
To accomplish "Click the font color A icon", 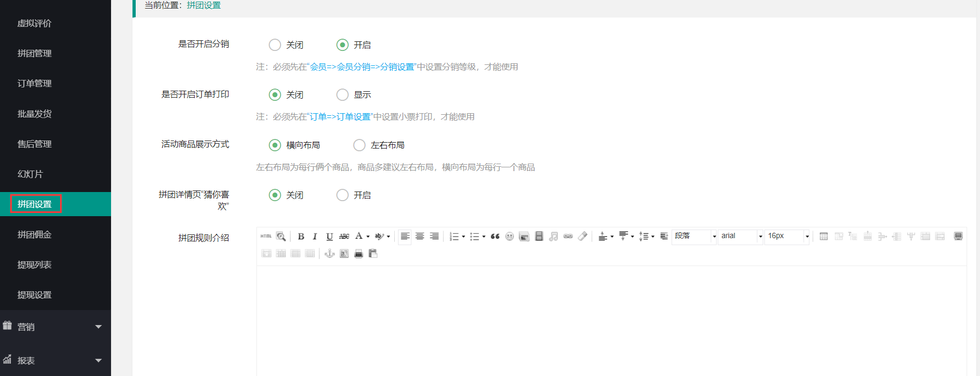I will tap(359, 237).
